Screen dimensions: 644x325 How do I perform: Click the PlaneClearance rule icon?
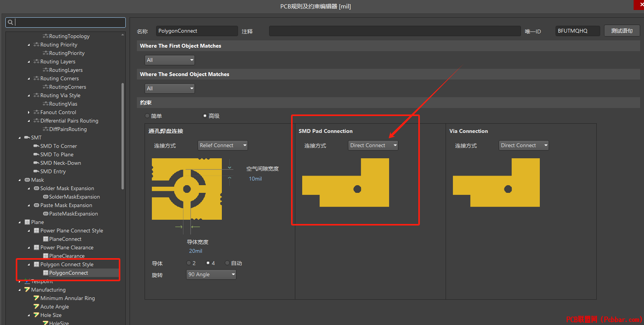46,256
